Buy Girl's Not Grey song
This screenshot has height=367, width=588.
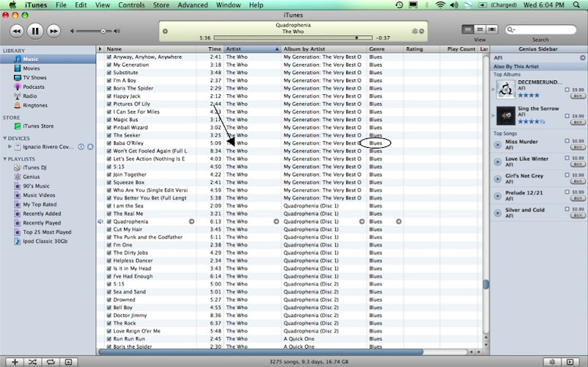[x=578, y=182]
